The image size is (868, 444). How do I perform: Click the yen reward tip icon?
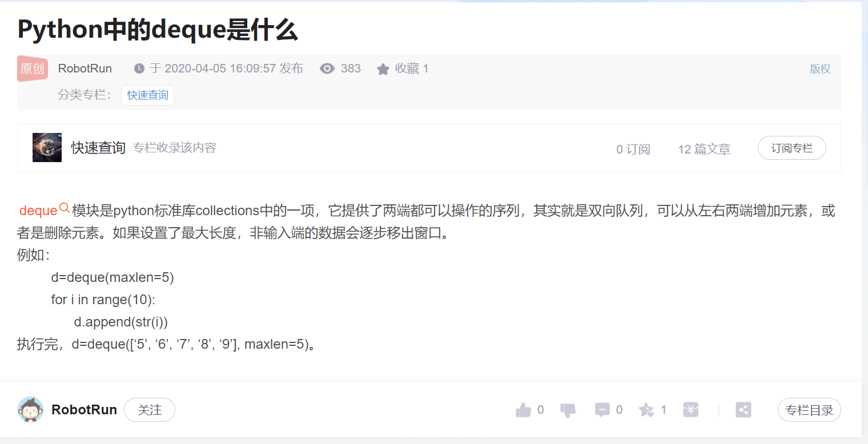pyautogui.click(x=690, y=410)
